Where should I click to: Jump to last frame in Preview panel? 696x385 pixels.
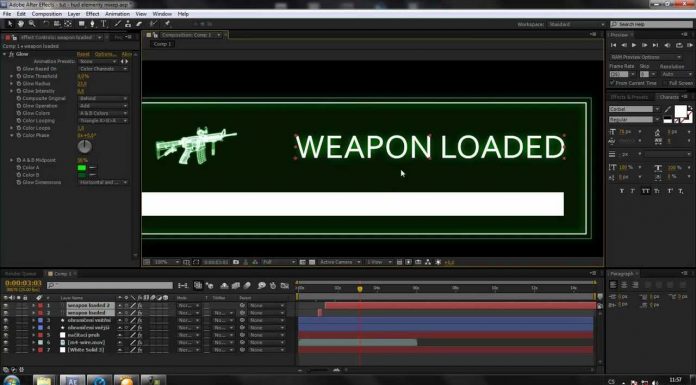[x=656, y=45]
